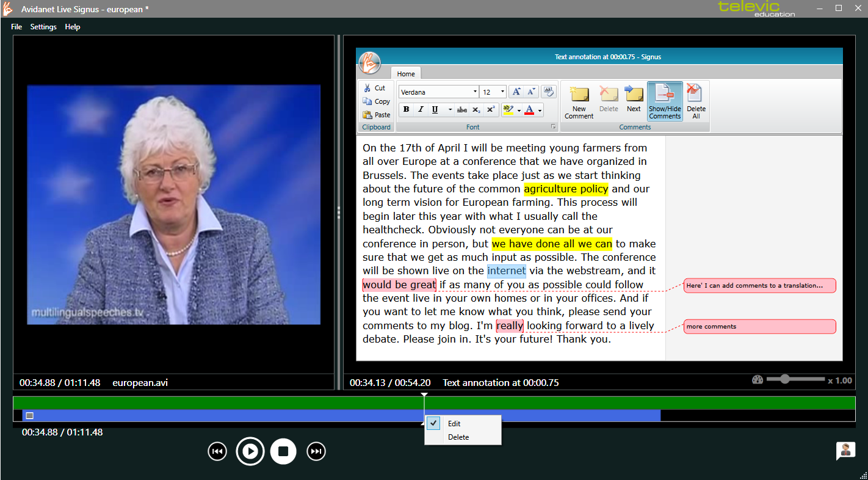868x480 pixels.
Task: Paste from clipboard into annotation
Action: (x=376, y=115)
